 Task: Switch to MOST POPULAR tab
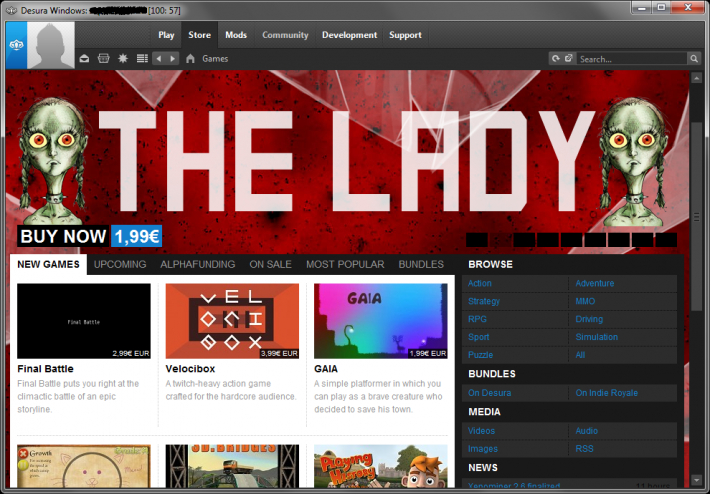[x=345, y=264]
